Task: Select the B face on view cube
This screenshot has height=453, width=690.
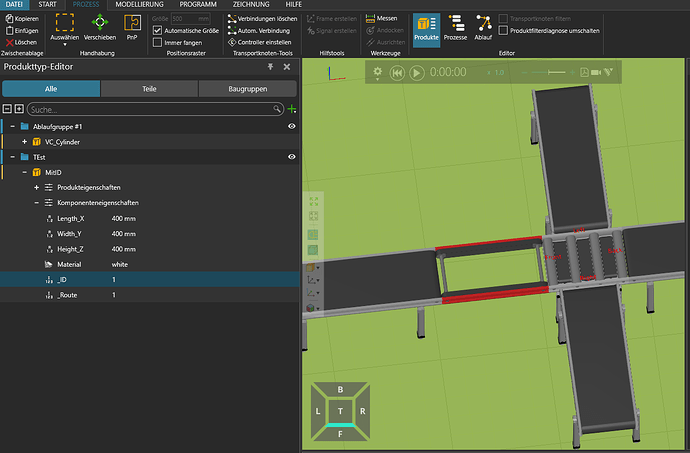Action: [340, 389]
